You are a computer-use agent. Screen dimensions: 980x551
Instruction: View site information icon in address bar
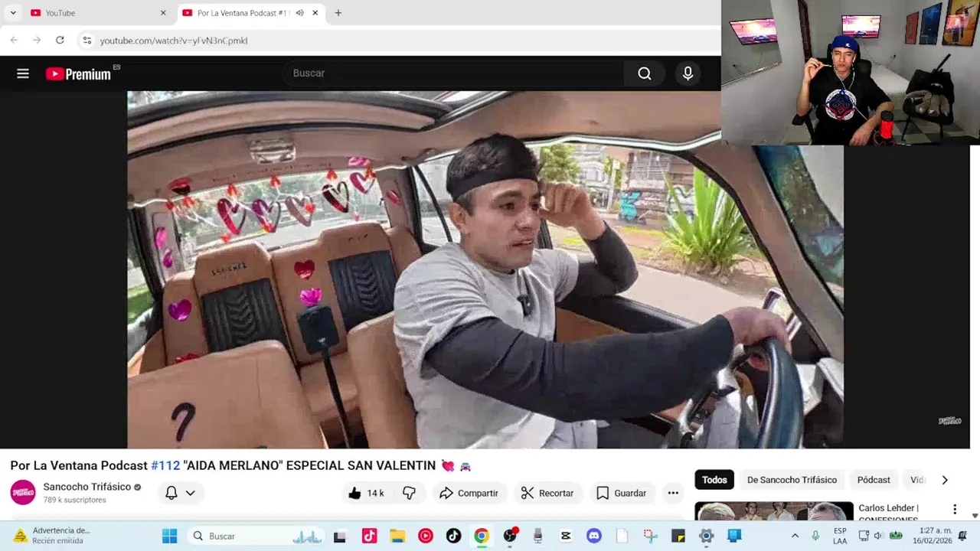pos(87,41)
